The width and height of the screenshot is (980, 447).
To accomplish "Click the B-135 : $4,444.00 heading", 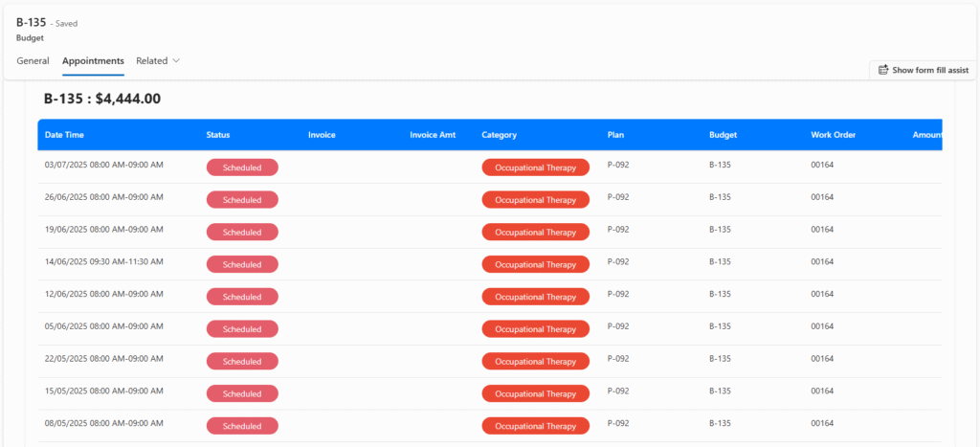I will (x=102, y=99).
